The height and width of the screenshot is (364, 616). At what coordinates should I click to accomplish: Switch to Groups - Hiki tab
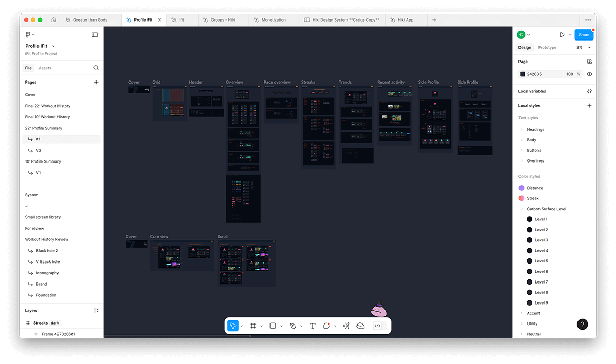click(x=224, y=20)
